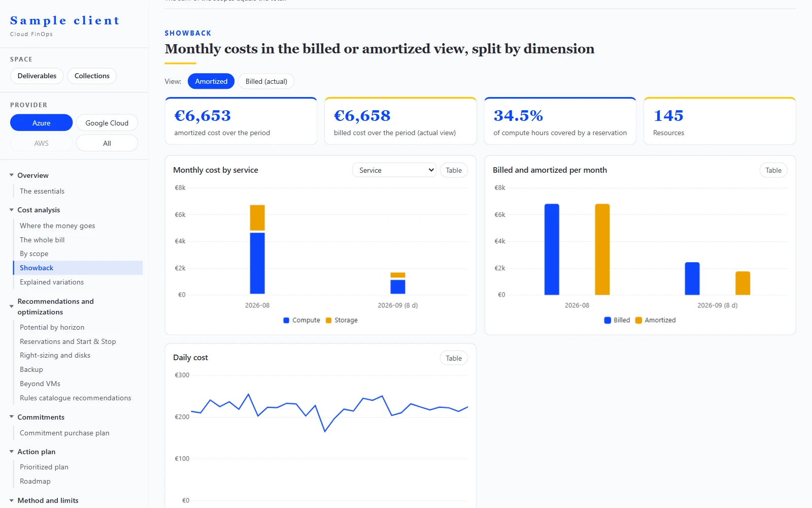The height and width of the screenshot is (508, 812).
Task: Open The essentials page
Action: click(42, 191)
